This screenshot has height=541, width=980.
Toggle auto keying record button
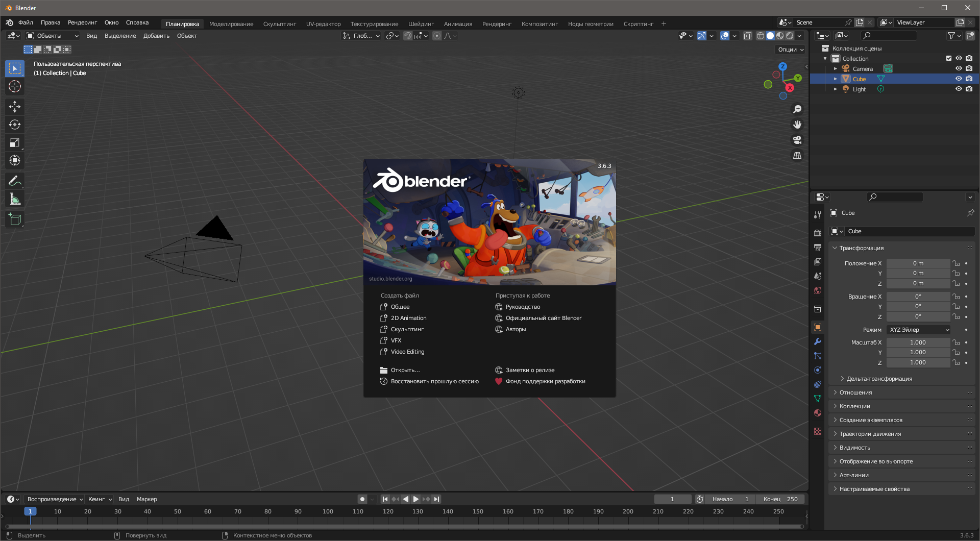point(362,499)
